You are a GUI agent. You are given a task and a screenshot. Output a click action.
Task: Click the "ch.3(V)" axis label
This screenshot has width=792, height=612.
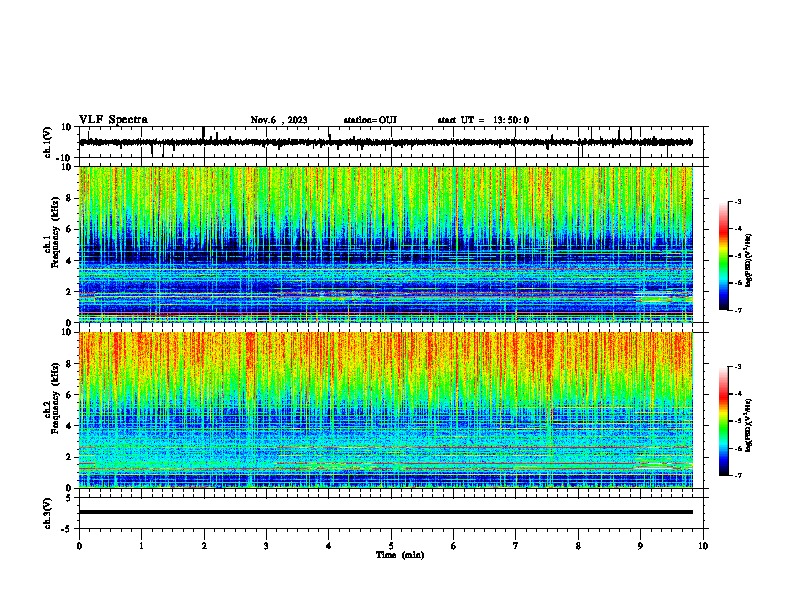(47, 513)
